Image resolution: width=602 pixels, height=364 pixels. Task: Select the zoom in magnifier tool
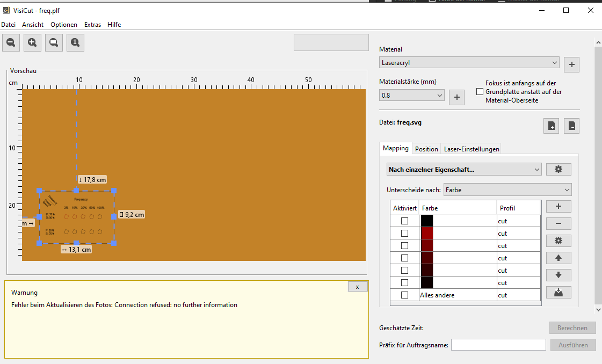click(x=32, y=42)
